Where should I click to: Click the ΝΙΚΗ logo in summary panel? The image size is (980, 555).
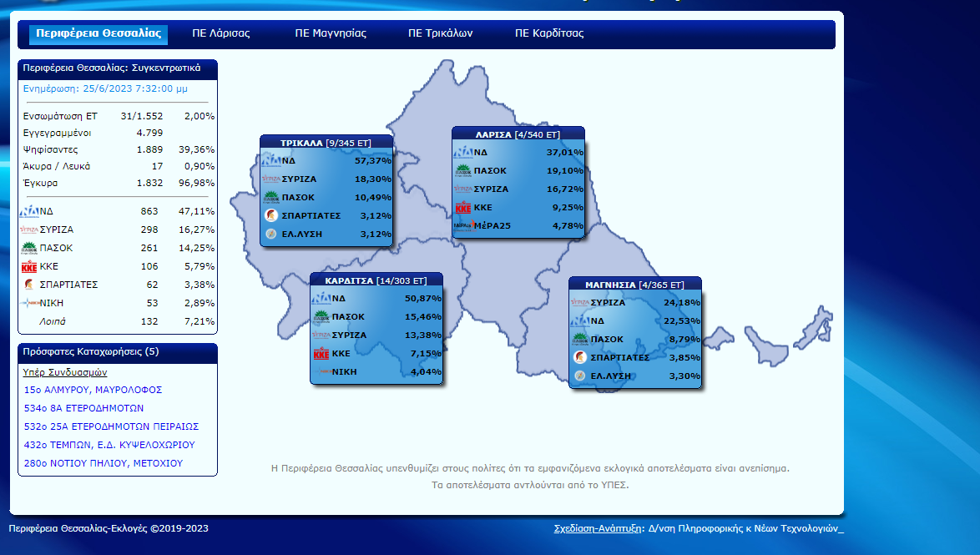pos(29,303)
